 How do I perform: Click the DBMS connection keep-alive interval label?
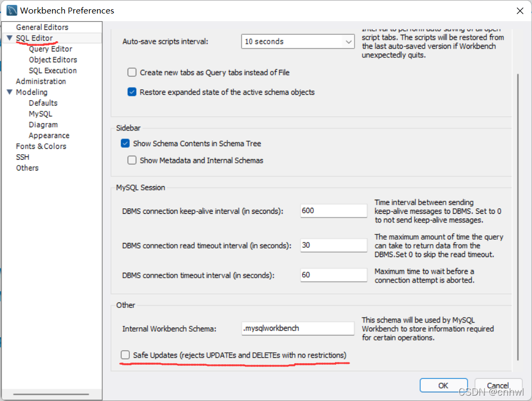click(202, 211)
